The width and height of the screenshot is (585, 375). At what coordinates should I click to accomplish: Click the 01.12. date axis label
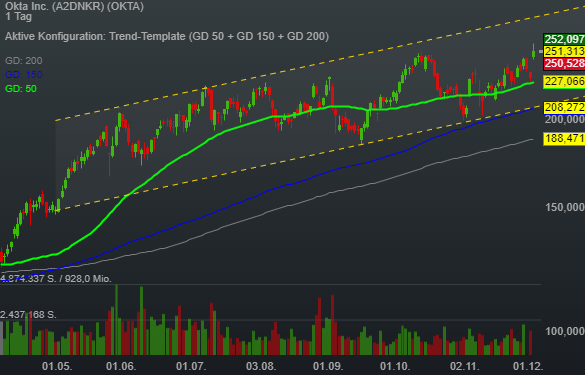coord(528,366)
